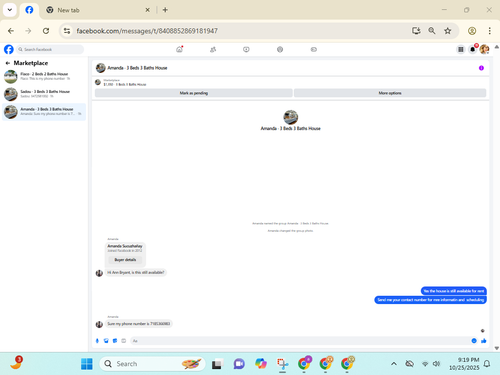Viewport: 500px width, 375px height.
Task: Open conversation info purple icon
Action: [481, 68]
